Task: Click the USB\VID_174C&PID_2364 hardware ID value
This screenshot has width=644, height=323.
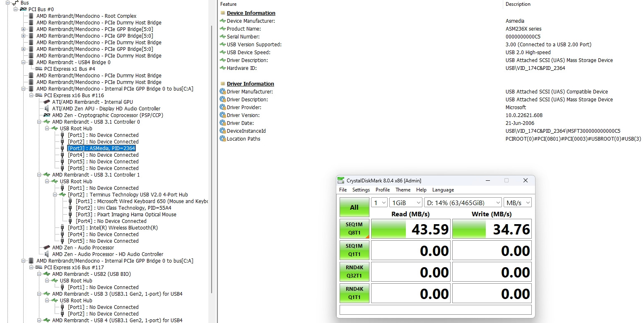Action: (x=535, y=68)
